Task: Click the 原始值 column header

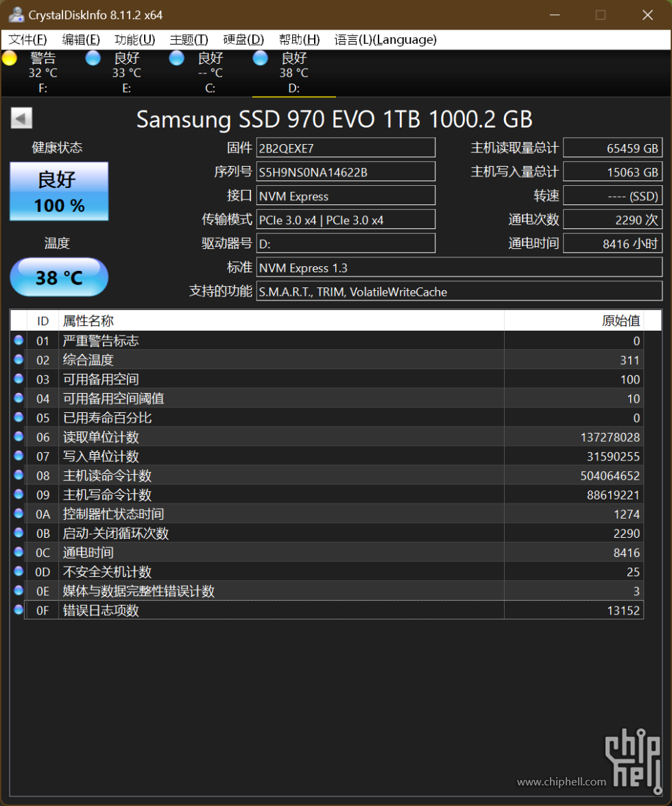Action: pyautogui.click(x=574, y=321)
